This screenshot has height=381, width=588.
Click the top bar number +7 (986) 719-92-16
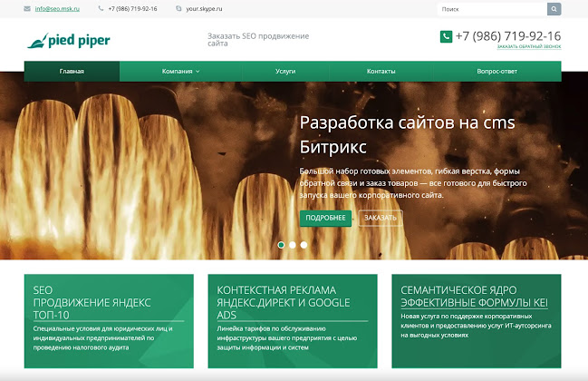[x=133, y=9]
